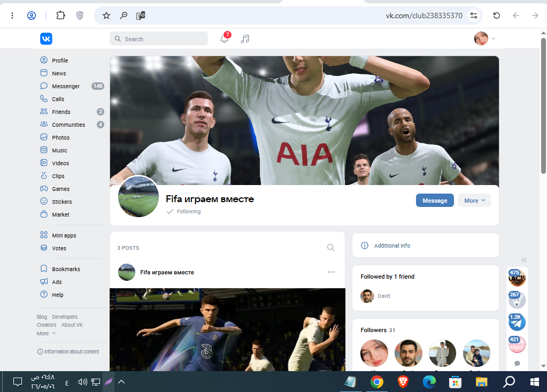Reload the page with the refresh icon
The height and width of the screenshot is (392, 547).
click(496, 16)
